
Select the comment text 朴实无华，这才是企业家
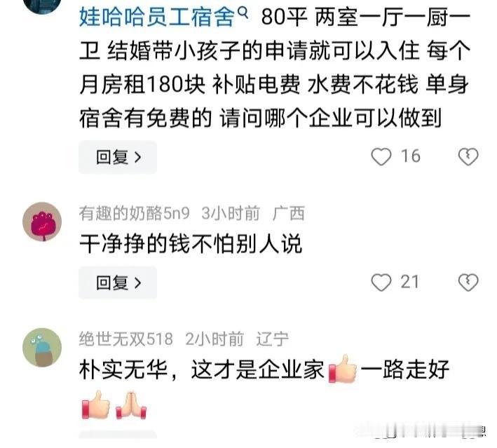click(202, 369)
